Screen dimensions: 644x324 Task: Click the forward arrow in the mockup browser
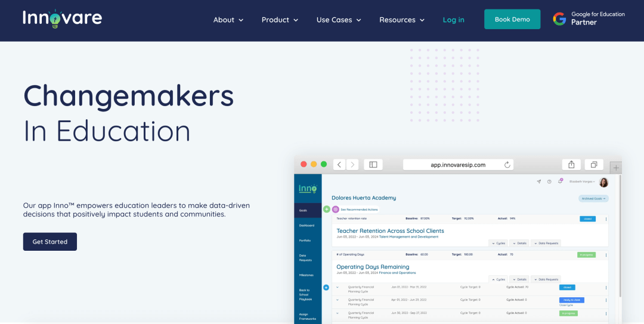point(352,164)
